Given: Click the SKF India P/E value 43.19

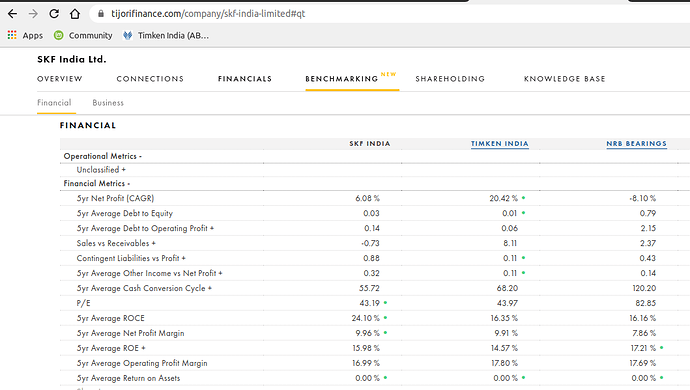Looking at the screenshot, I should pyautogui.click(x=369, y=303).
